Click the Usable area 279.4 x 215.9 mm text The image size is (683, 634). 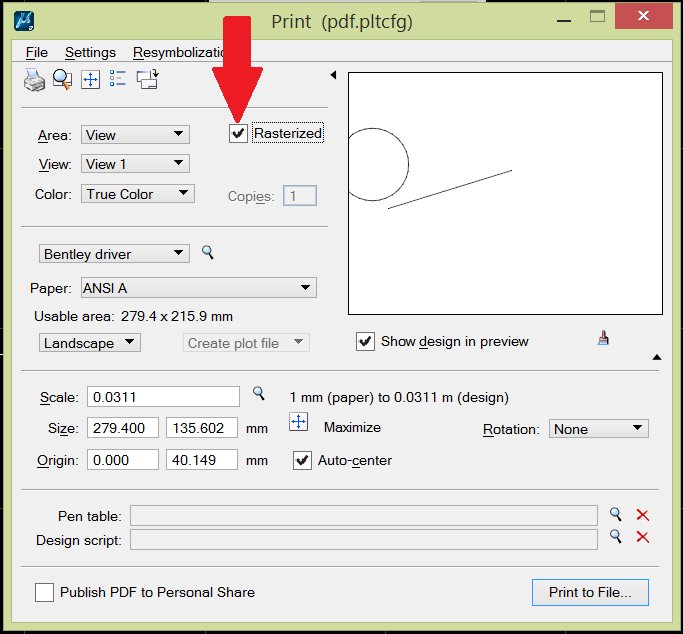(133, 316)
